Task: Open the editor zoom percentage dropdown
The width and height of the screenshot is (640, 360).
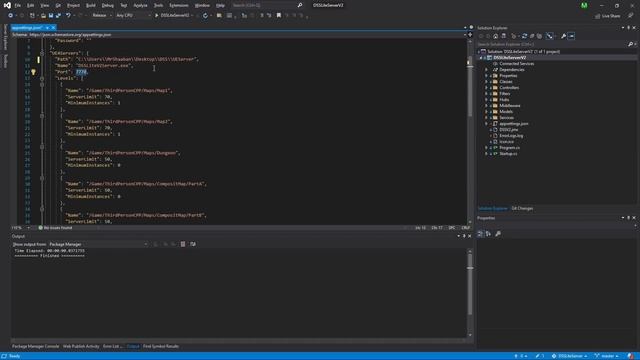Action: tap(20, 228)
